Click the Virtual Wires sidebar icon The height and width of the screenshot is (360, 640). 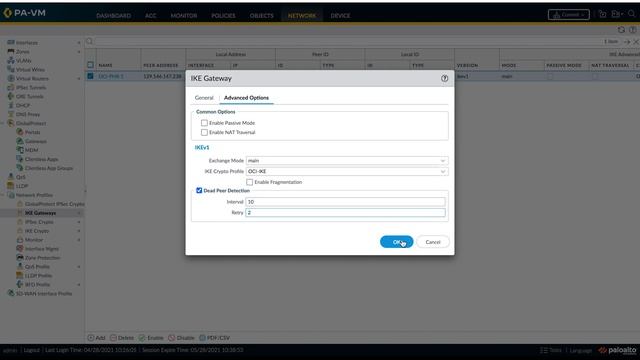point(11,69)
